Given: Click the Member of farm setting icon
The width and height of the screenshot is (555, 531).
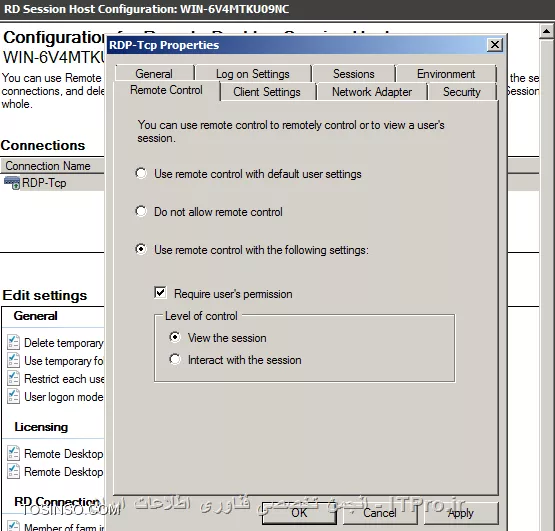Looking at the screenshot, I should [x=13, y=526].
